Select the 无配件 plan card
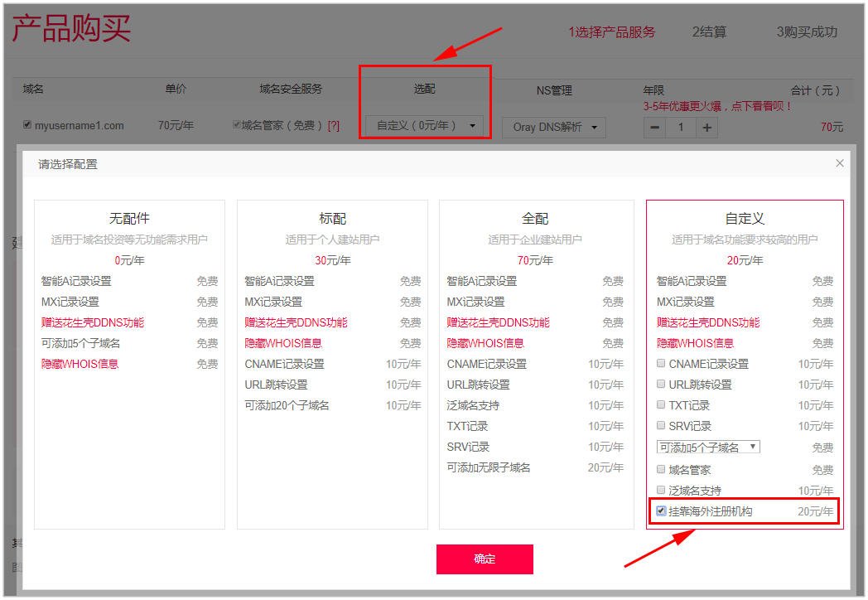 [129, 364]
